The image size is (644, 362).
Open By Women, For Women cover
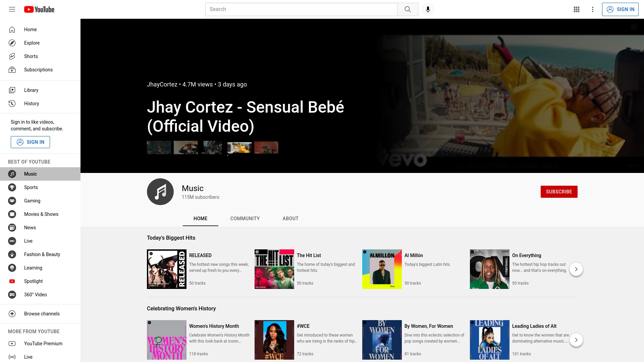pos(382,340)
